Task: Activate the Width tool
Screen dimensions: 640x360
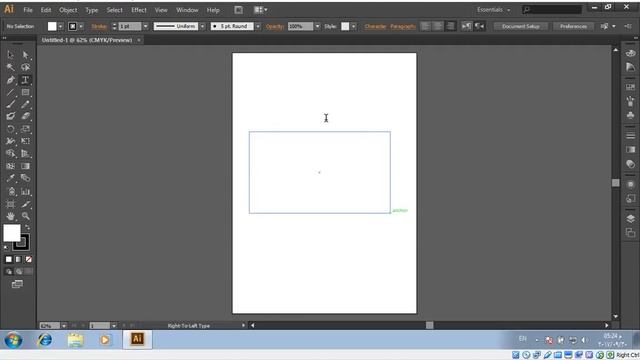Action: click(11, 141)
